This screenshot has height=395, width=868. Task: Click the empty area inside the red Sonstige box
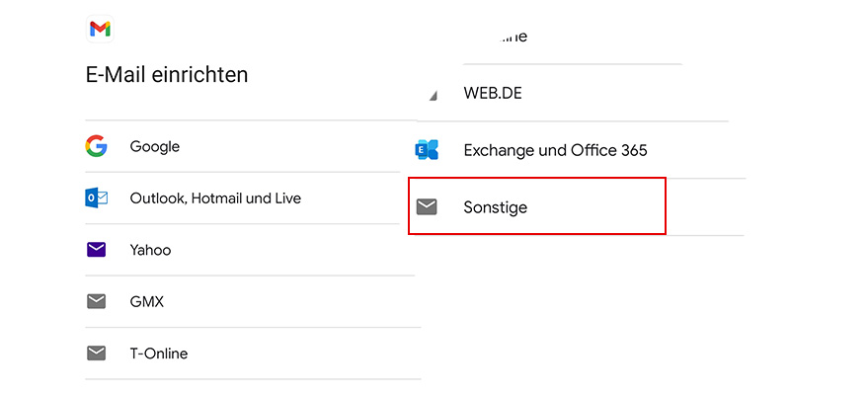click(602, 206)
